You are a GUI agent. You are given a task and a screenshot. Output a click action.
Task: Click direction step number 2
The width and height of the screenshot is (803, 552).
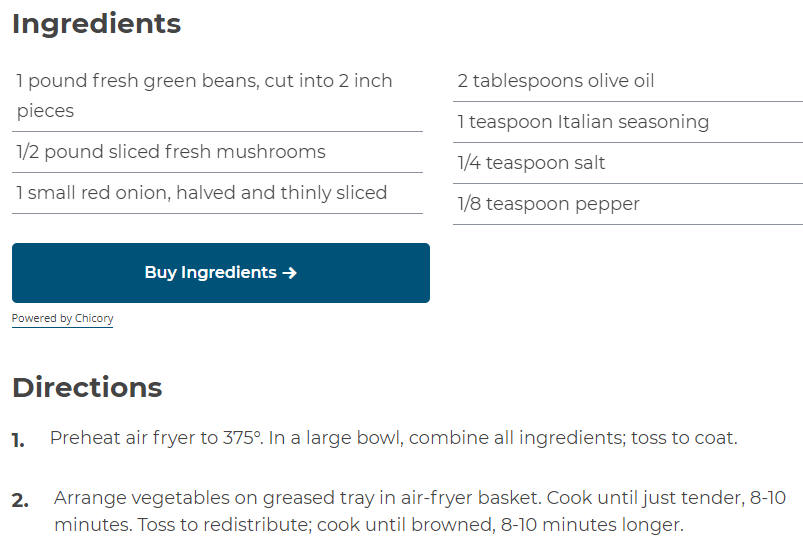point(20,500)
